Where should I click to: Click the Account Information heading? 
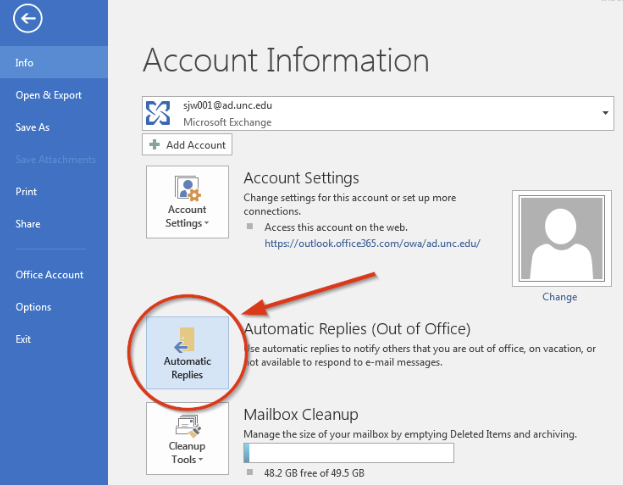coord(286,60)
